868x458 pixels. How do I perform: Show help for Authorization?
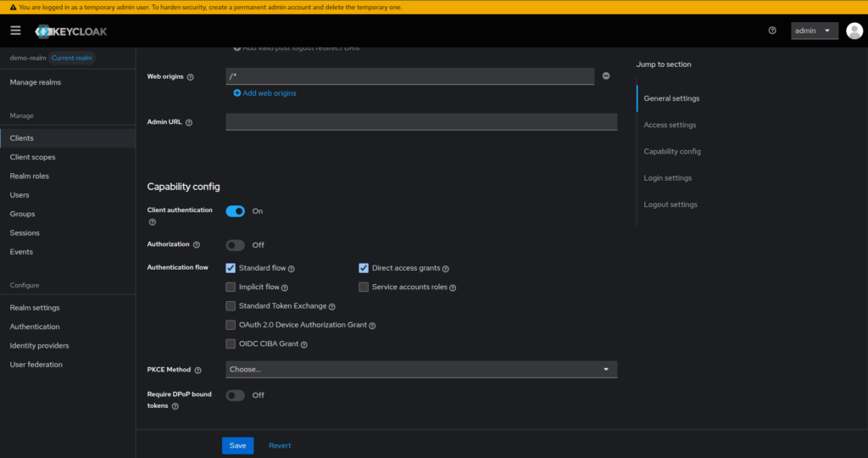click(197, 245)
